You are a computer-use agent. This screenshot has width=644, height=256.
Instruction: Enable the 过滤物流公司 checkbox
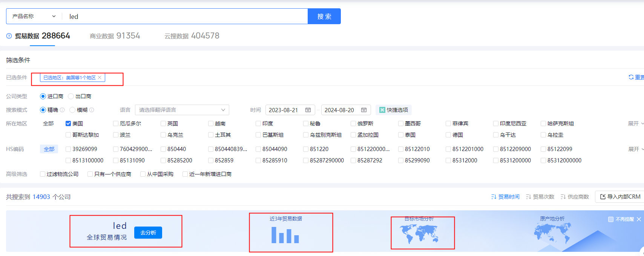click(43, 174)
